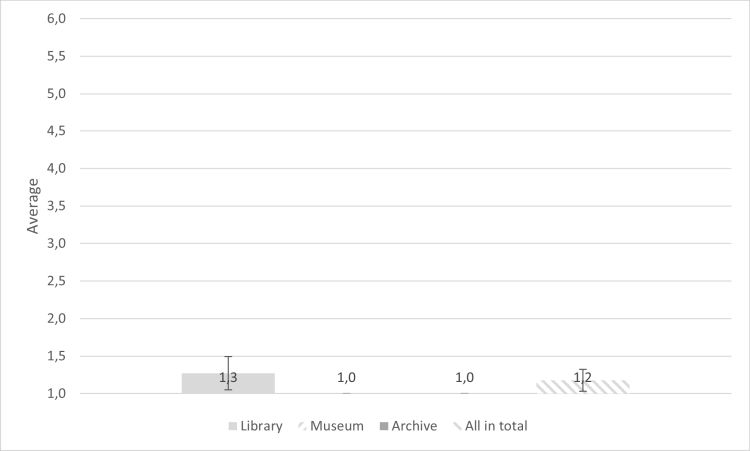
Task: Click the Archive 1,0 data label
Action: coord(464,378)
